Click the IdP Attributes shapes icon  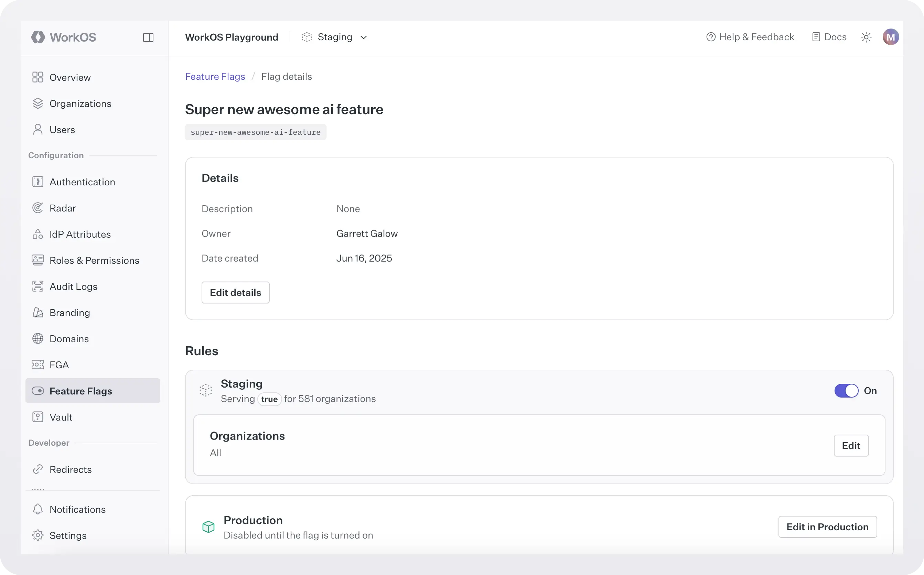(x=37, y=234)
